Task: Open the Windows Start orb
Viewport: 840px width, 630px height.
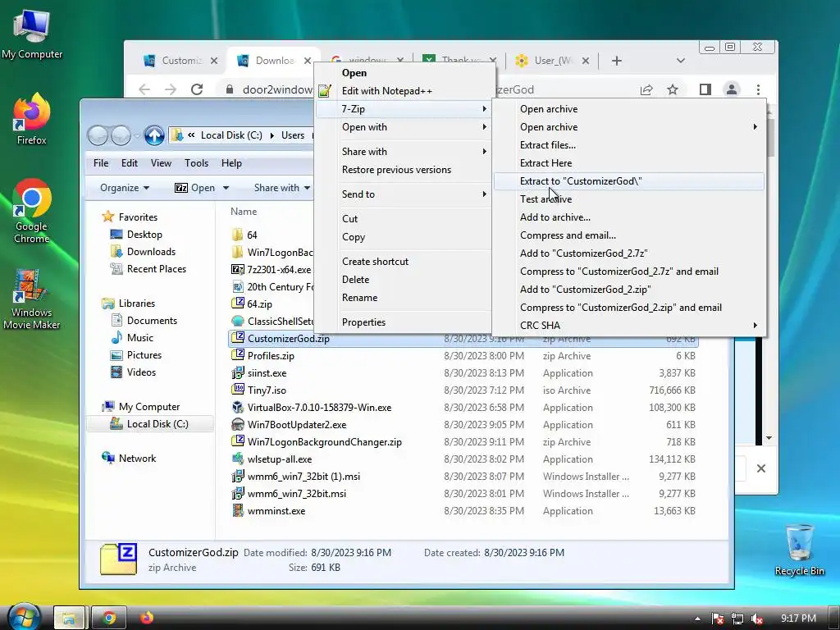Action: coord(25,618)
